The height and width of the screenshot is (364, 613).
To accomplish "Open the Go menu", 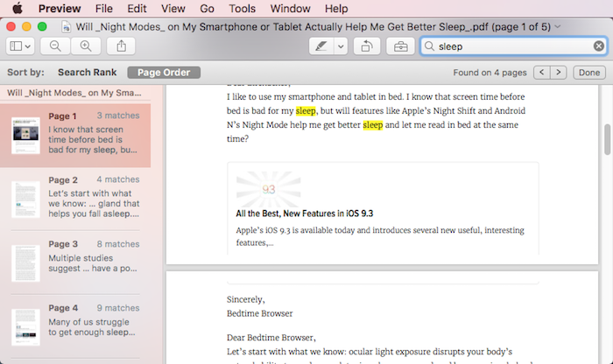I will (207, 8).
